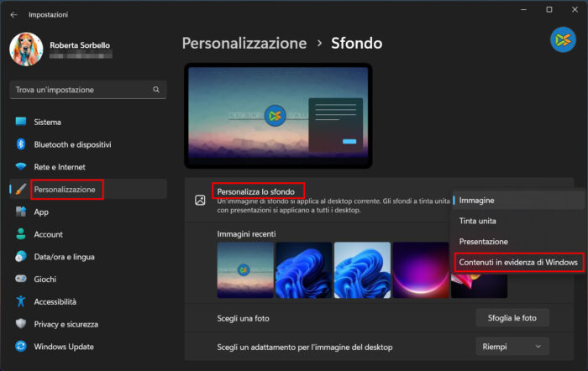Select the sunset mountains recent image

tap(245, 269)
